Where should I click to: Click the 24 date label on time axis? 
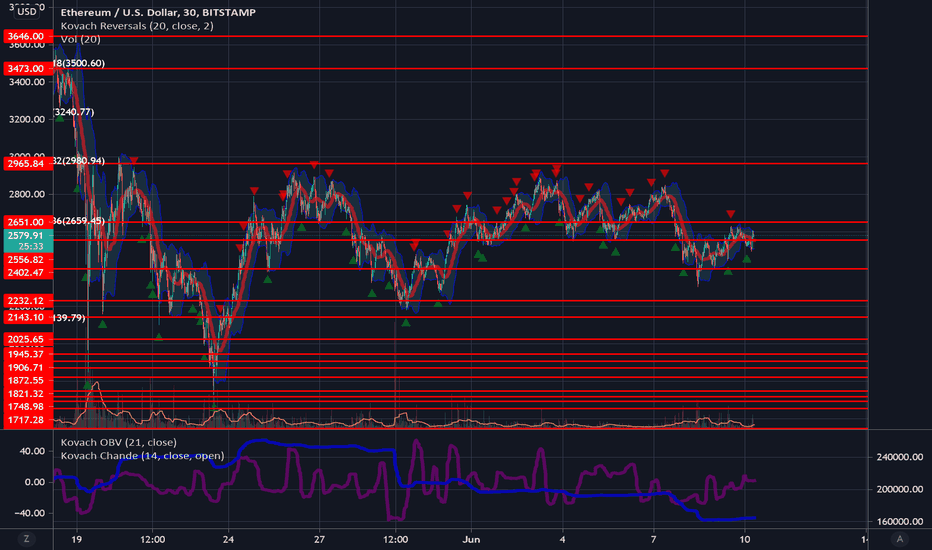(228, 539)
